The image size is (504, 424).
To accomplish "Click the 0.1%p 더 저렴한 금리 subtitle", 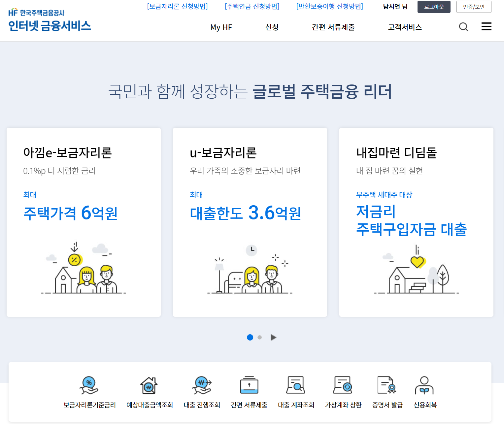I will point(59,171).
